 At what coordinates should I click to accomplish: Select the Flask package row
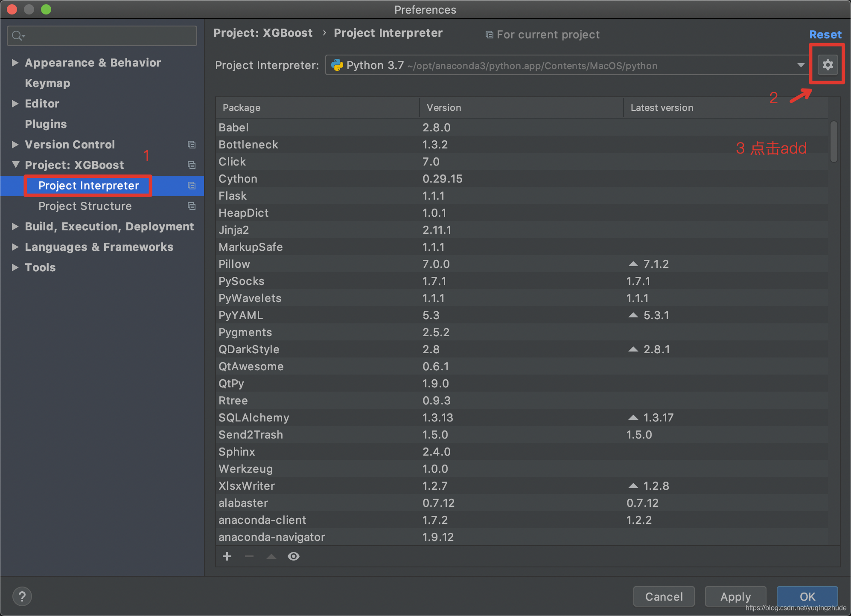click(x=522, y=196)
